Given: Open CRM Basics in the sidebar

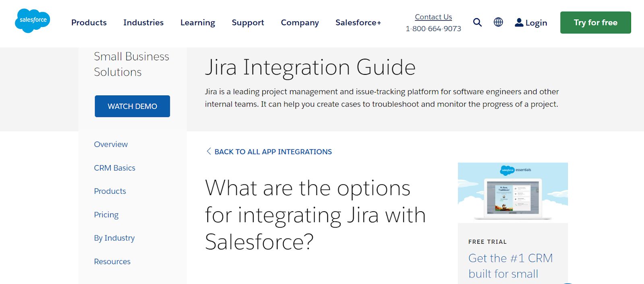Looking at the screenshot, I should pos(115,168).
